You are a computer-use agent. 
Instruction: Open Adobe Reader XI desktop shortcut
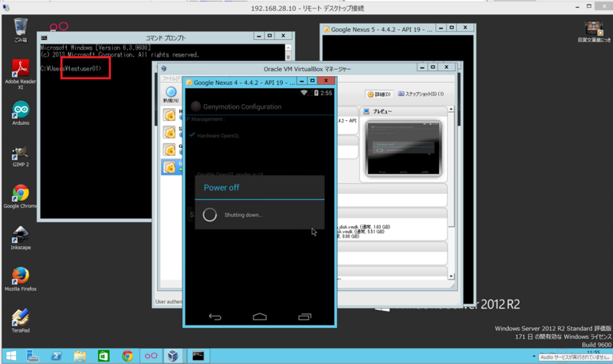pos(21,74)
